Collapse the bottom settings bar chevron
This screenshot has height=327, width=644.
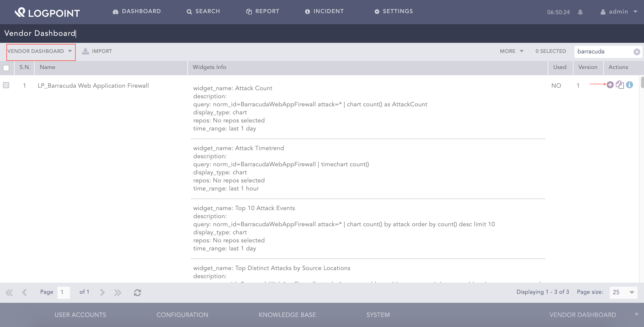(636, 314)
